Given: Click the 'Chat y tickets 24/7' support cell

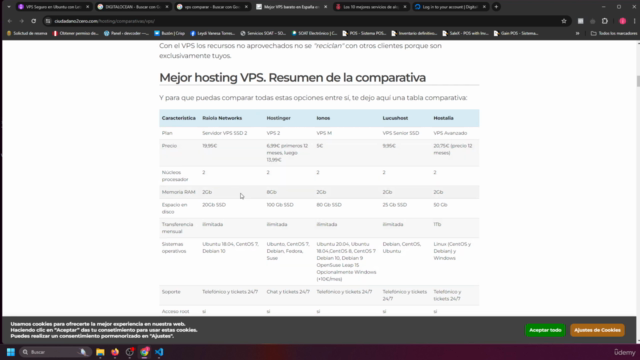Looking at the screenshot, I should click(288, 292).
